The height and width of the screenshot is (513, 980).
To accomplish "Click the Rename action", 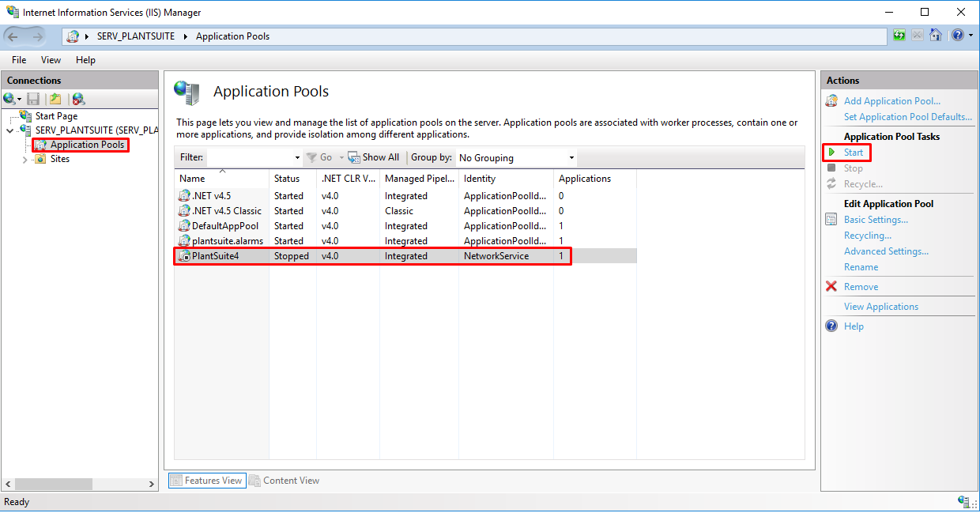I will point(861,267).
